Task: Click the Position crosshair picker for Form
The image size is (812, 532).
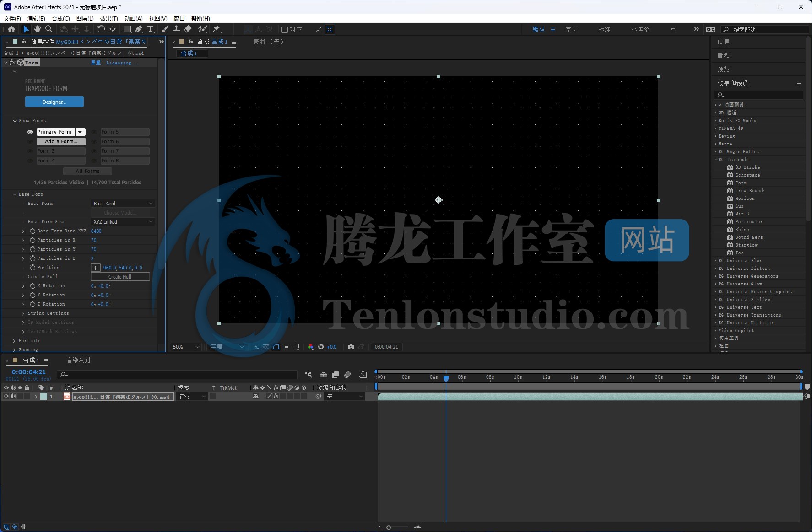Action: (x=95, y=268)
